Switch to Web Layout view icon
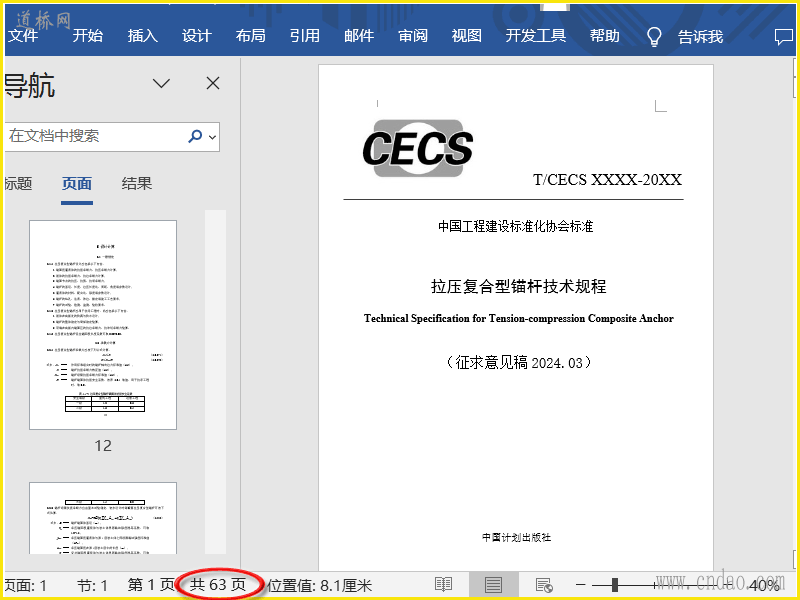 544,585
